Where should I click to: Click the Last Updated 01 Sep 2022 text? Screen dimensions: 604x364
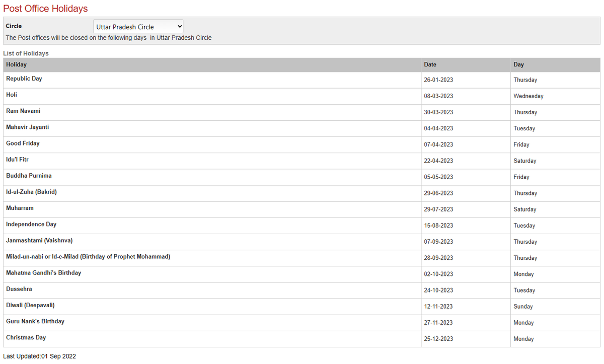(40, 356)
